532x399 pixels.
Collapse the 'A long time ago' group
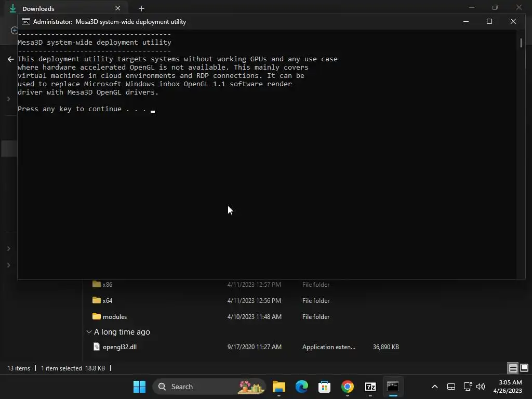point(89,332)
